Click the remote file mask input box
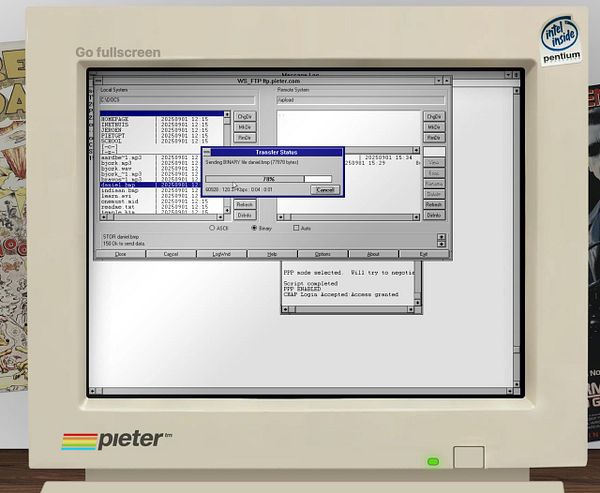 coord(434,152)
